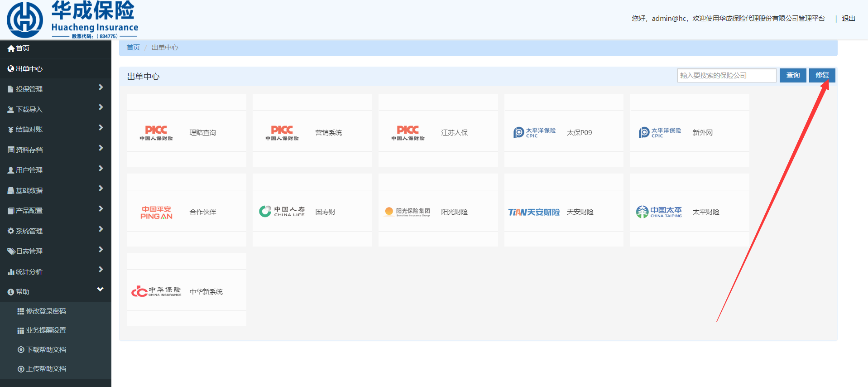The height and width of the screenshot is (387, 868).
Task: Click the upload icon beside 上传帮助文档
Action: tap(21, 369)
